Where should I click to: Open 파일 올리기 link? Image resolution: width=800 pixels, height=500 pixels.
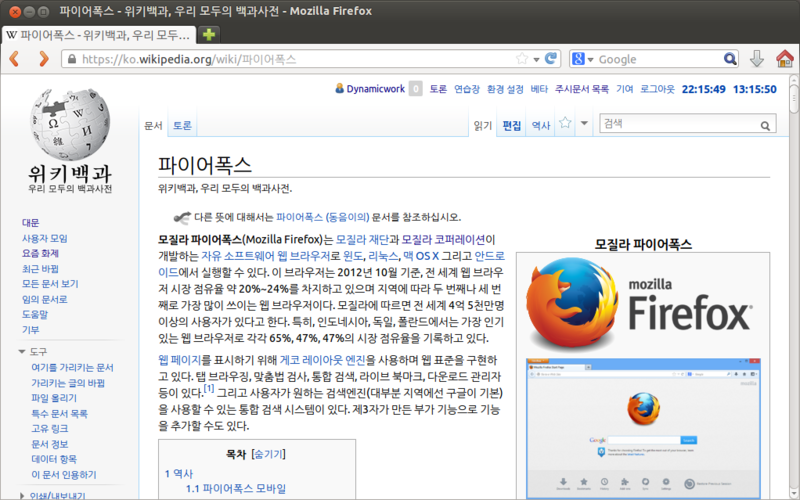click(54, 398)
